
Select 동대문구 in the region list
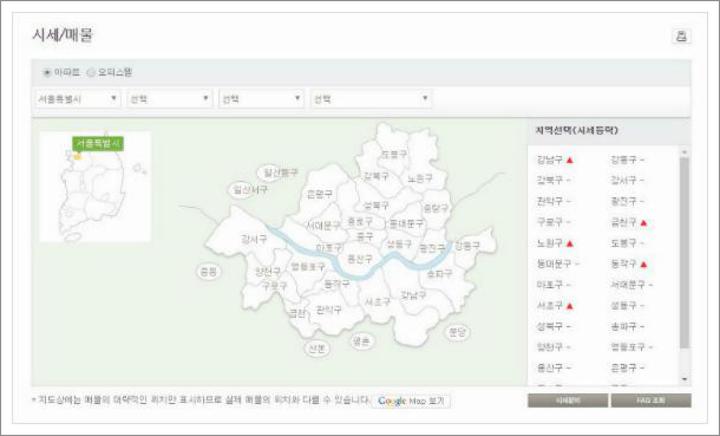pos(554,264)
